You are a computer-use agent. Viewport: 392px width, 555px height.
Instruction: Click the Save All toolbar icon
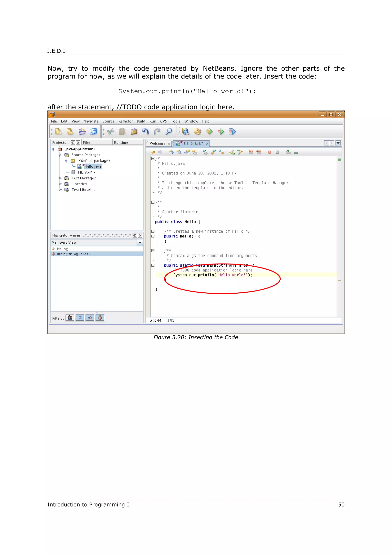[93, 132]
